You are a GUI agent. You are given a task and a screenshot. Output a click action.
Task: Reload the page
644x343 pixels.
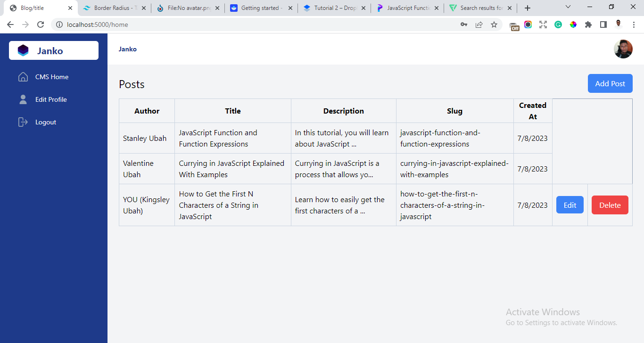pos(41,24)
